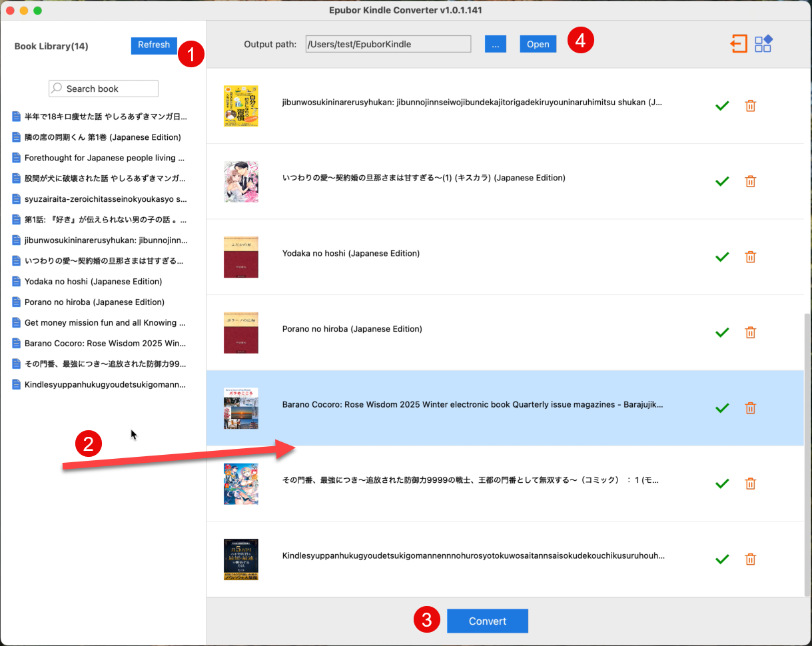
Task: Click the orange export/logout icon
Action: click(x=739, y=44)
